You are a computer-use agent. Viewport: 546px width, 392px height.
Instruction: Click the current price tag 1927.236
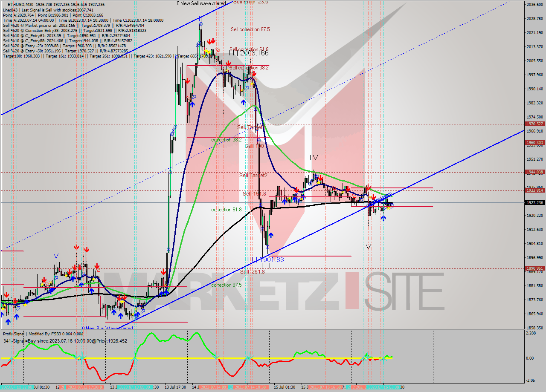click(x=535, y=202)
